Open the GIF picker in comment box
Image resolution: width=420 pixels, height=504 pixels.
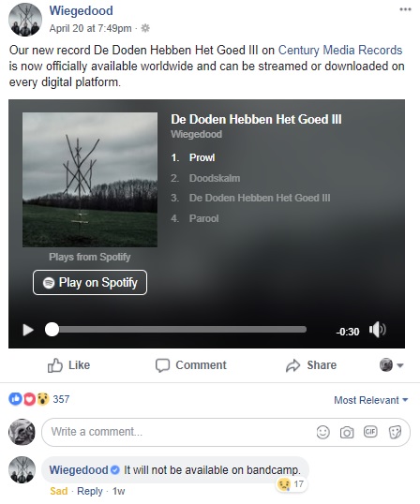coord(370,432)
